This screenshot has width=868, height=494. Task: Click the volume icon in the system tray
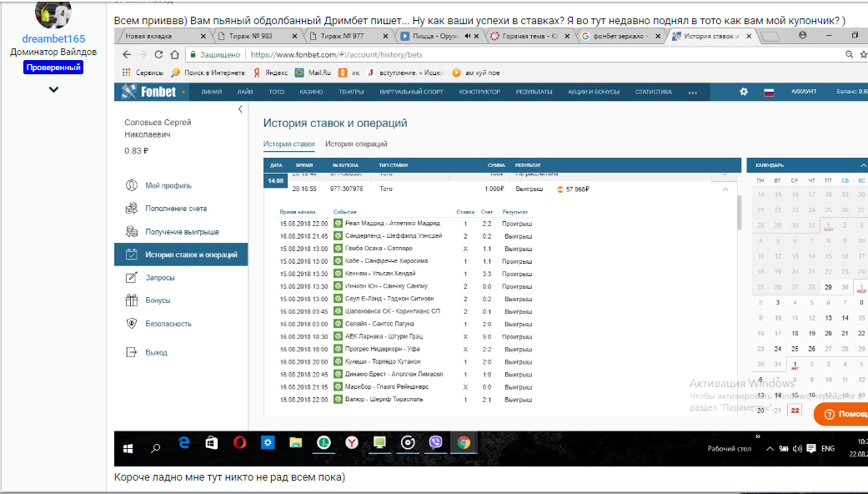pyautogui.click(x=797, y=449)
